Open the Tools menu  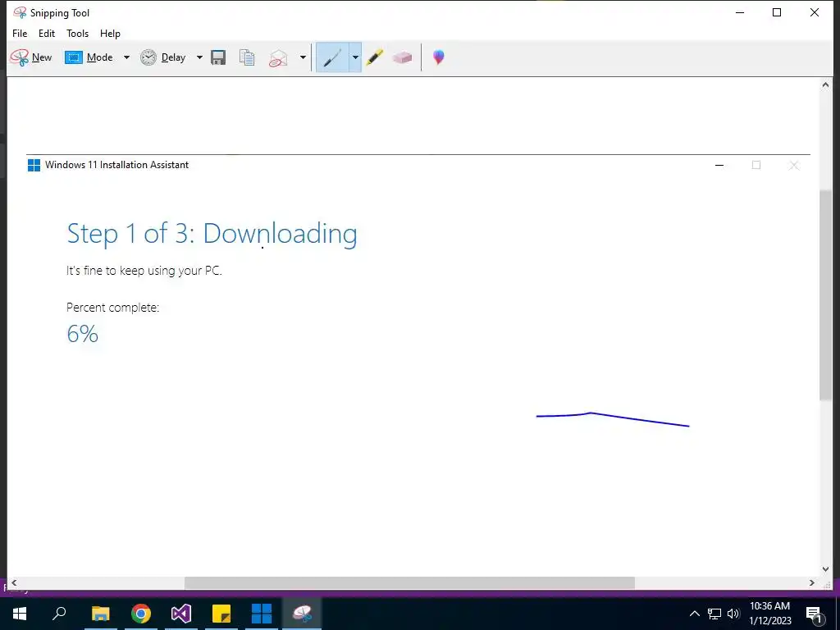pos(78,33)
